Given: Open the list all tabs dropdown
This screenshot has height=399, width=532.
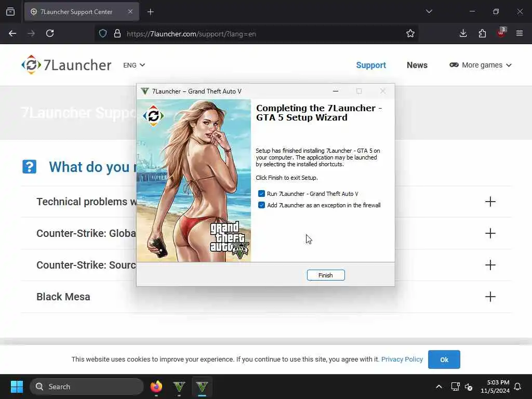Looking at the screenshot, I should 429,11.
